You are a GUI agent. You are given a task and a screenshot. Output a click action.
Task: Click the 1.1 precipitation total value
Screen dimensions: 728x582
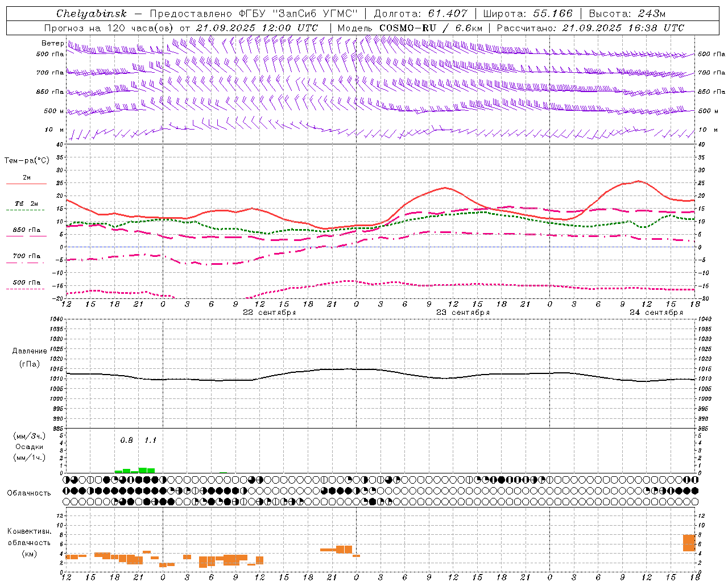click(150, 440)
